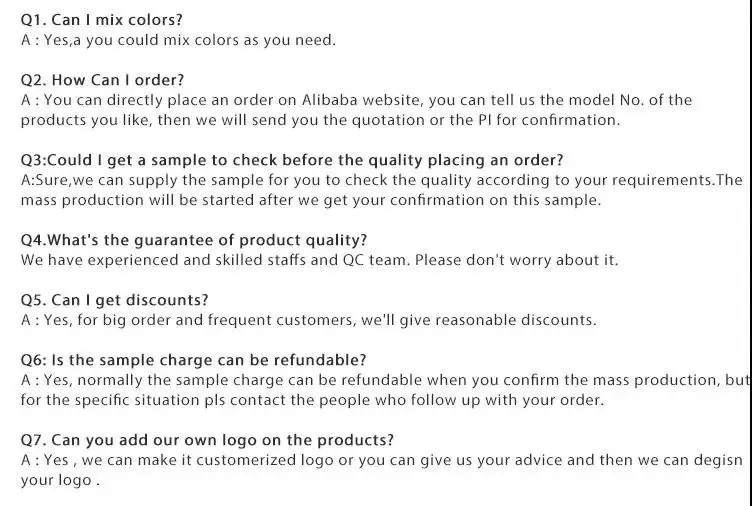This screenshot has width=752, height=506.
Task: Click the line mentioning quotation or PI confirmation
Action: [320, 120]
